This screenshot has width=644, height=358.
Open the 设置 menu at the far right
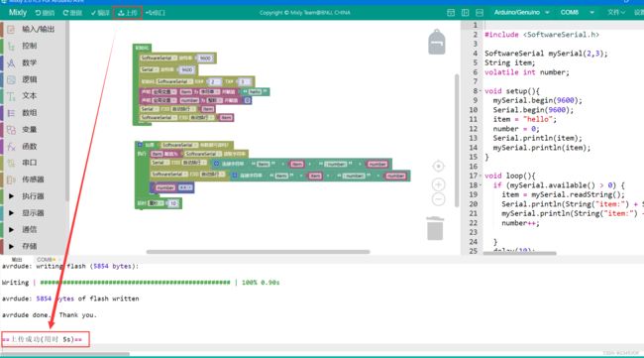click(639, 13)
